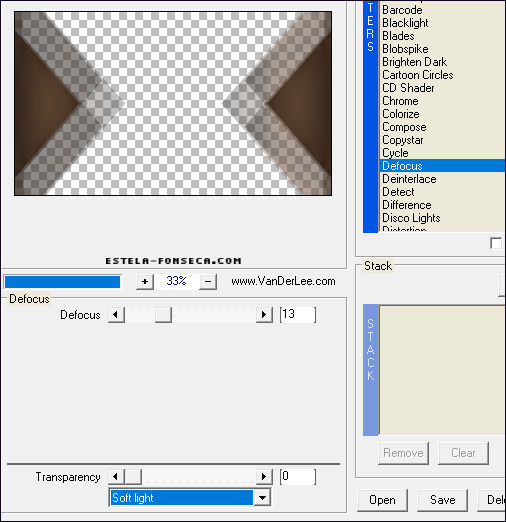Increase Defocus with the right arrow
The height and width of the screenshot is (522, 506).
[x=264, y=315]
